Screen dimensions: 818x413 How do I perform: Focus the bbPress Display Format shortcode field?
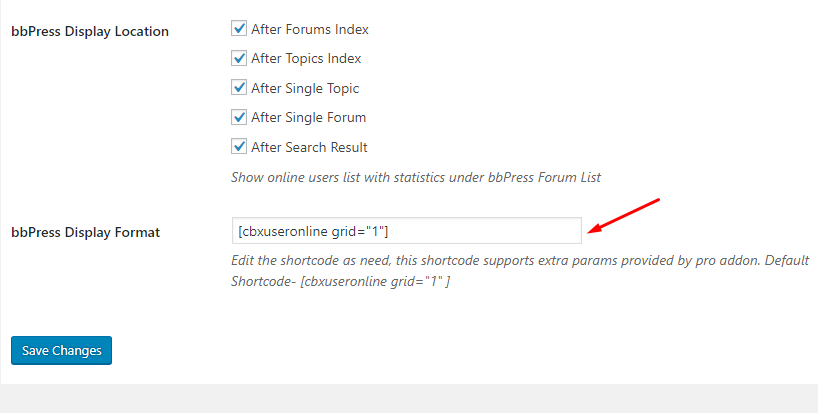[x=406, y=230]
